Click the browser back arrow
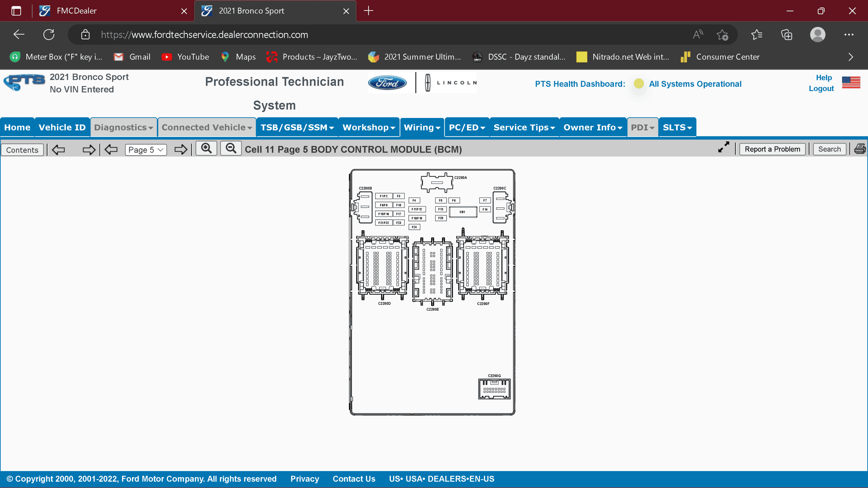Viewport: 868px width, 488px height. (x=19, y=34)
